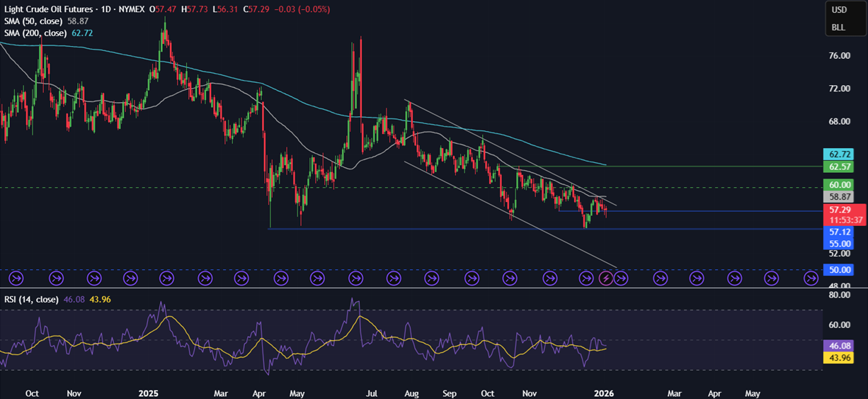This screenshot has height=399, width=868.
Task: Click the pink lightning event icon
Action: tap(606, 279)
